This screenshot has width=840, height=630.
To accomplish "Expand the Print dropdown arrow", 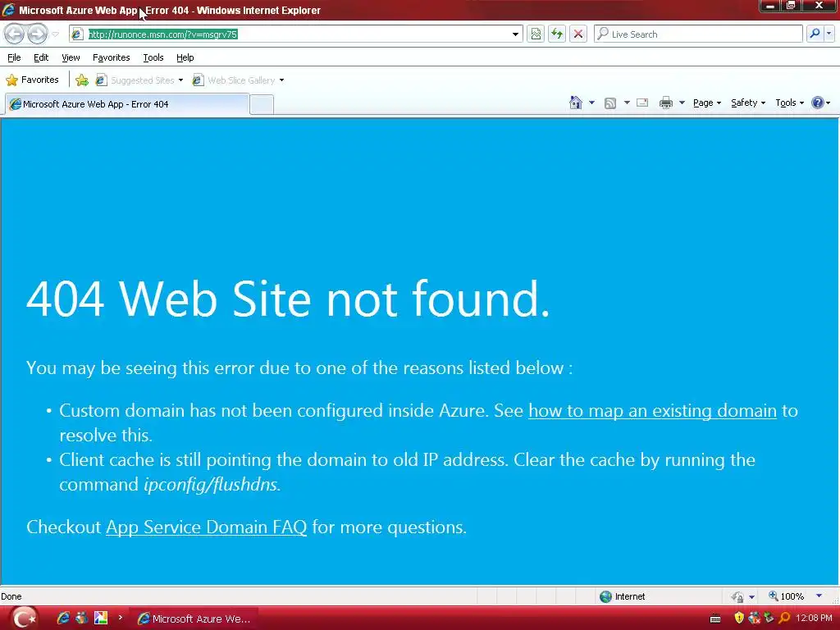I will (x=682, y=103).
